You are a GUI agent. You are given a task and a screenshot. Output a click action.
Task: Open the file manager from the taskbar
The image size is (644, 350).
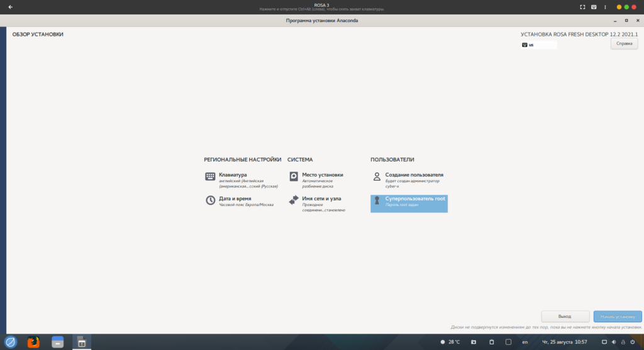coord(57,342)
